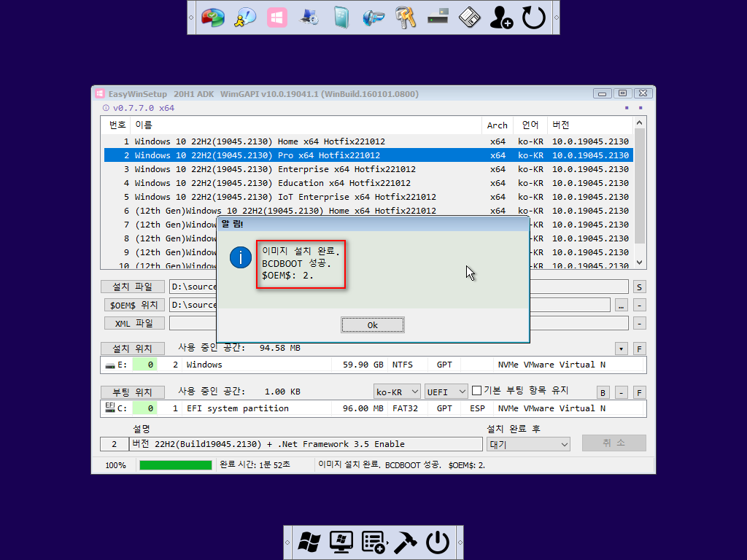Click the minus button on XML row
The width and height of the screenshot is (747, 560).
tap(639, 324)
